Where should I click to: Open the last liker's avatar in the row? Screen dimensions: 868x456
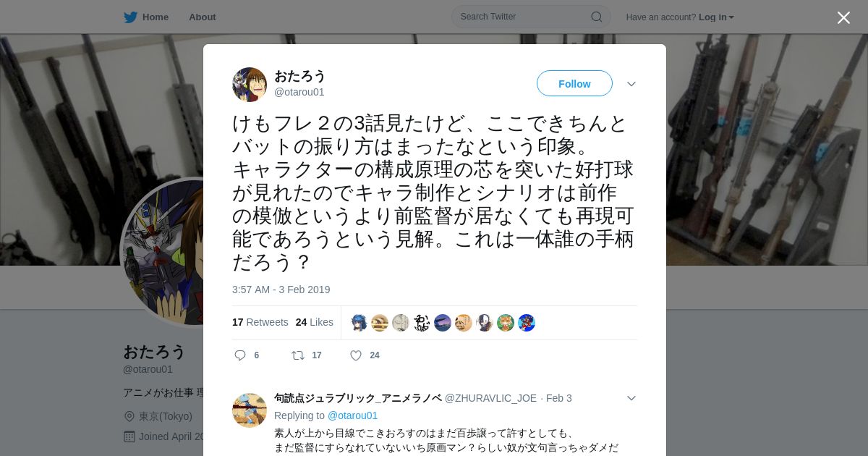click(x=527, y=323)
